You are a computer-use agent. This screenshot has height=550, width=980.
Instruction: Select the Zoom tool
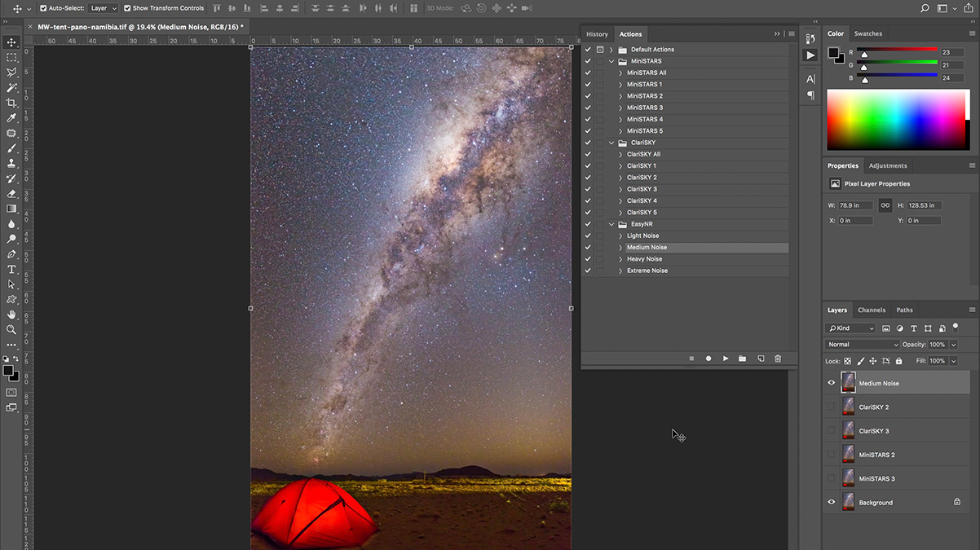(x=11, y=330)
